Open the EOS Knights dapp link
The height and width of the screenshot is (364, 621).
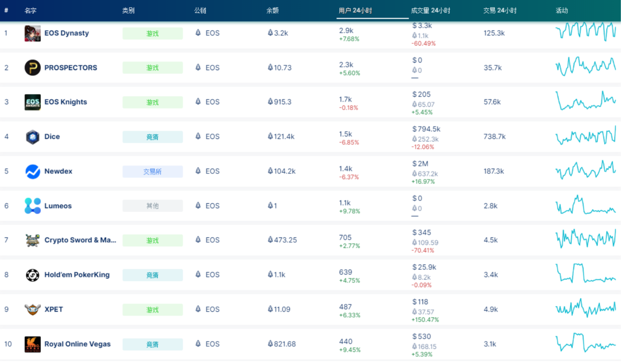[66, 102]
